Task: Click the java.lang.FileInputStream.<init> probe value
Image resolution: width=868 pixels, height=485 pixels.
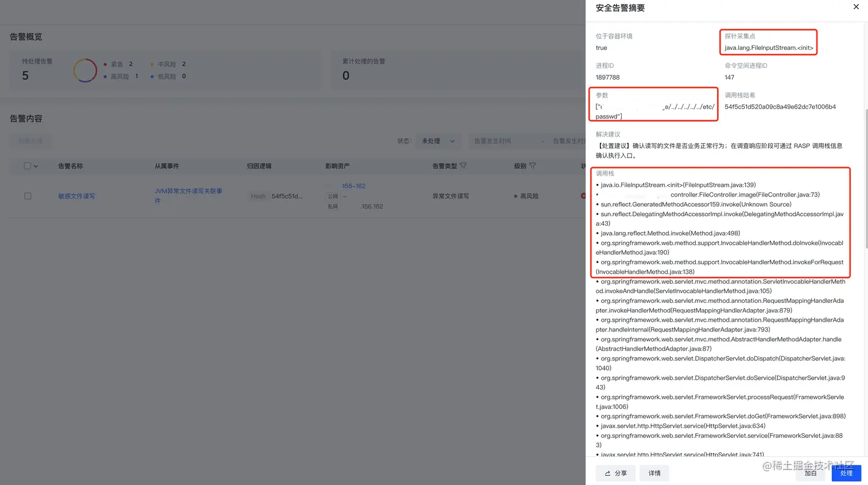Action: [769, 48]
